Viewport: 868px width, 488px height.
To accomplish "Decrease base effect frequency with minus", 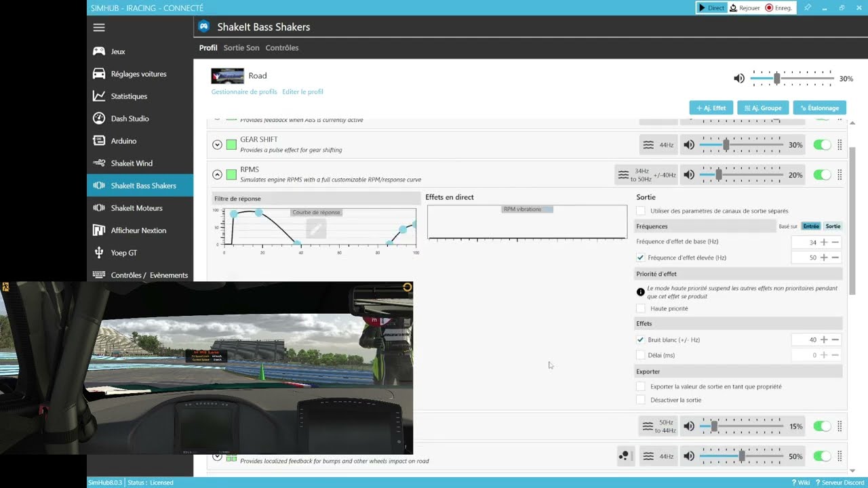I will [835, 242].
